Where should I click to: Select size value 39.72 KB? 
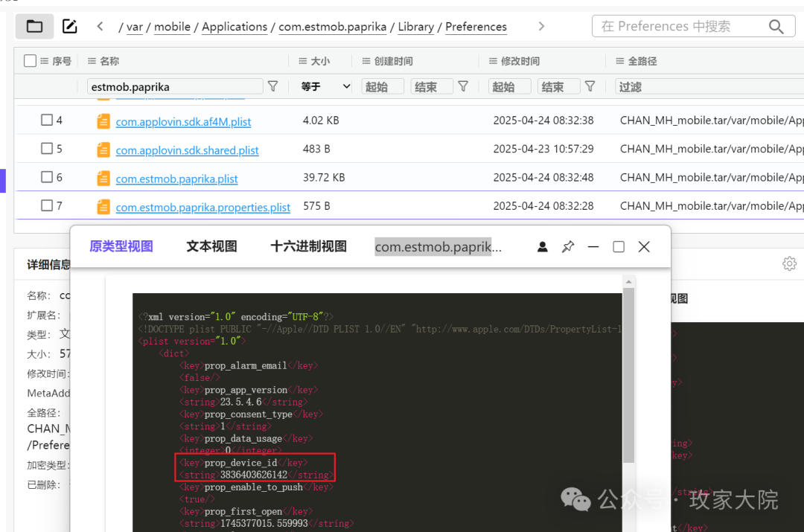click(x=324, y=177)
